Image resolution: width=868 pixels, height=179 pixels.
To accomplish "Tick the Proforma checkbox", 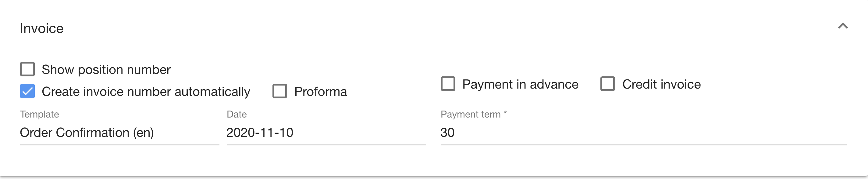I will tap(280, 91).
